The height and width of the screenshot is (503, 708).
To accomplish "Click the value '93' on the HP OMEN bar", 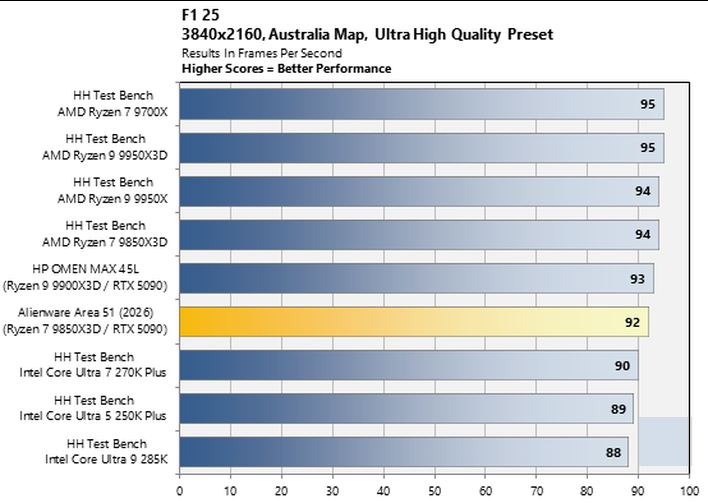I will pos(638,279).
